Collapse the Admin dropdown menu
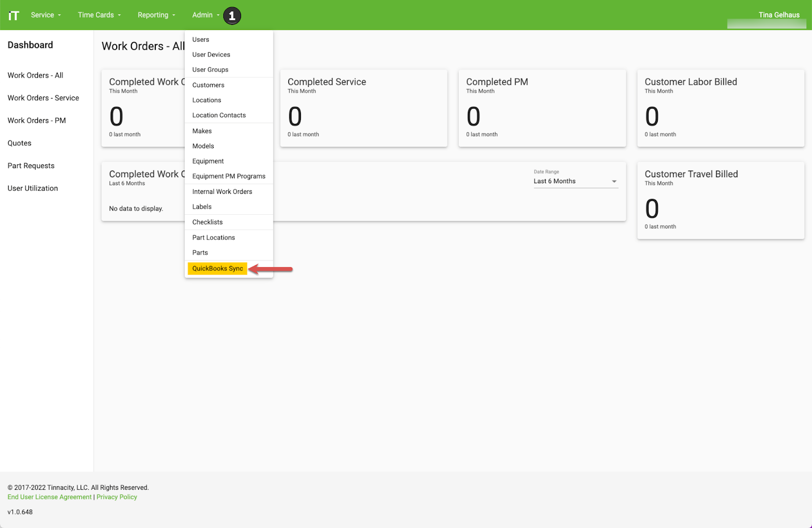The image size is (812, 528). click(x=206, y=15)
